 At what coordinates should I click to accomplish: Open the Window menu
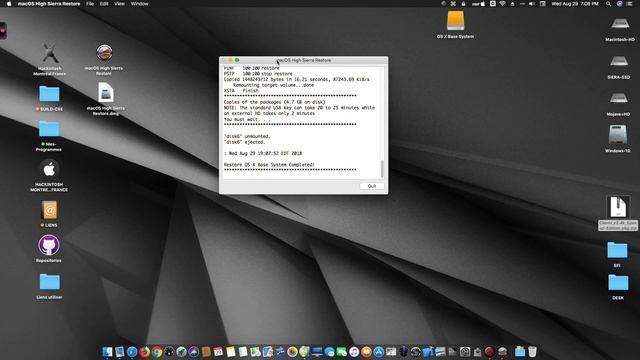click(139, 4)
